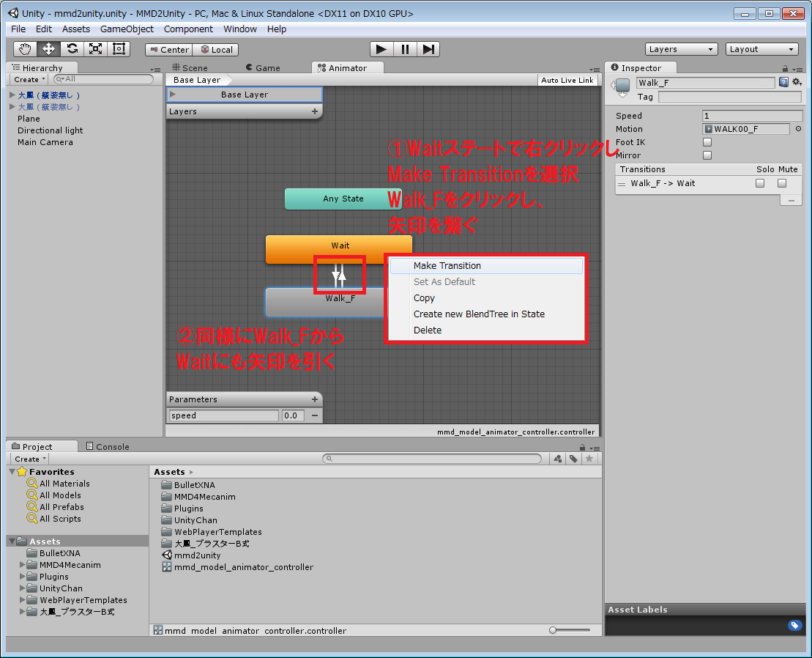Open the Window menu
Image resolution: width=812 pixels, height=658 pixels.
(240, 29)
